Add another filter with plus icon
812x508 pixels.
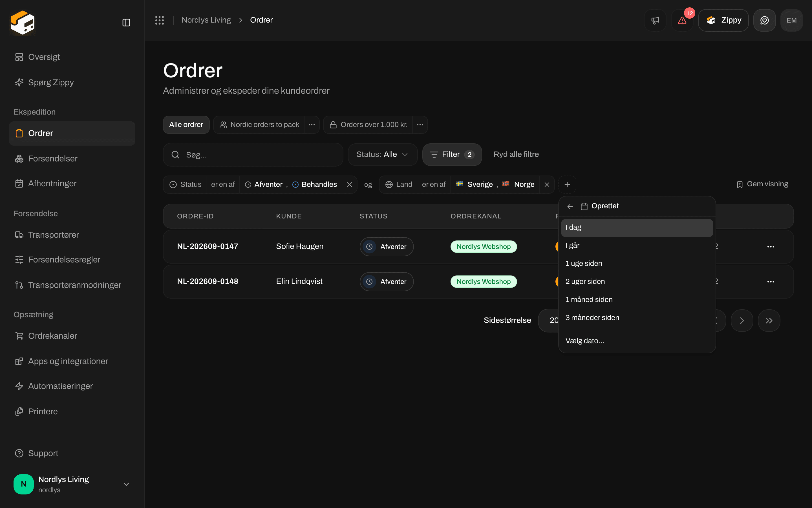point(567,185)
